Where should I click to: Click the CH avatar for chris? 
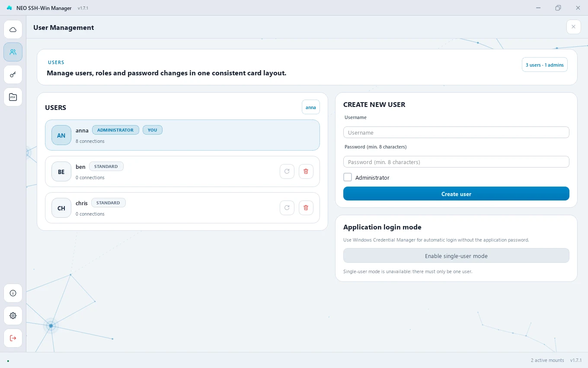coord(61,208)
